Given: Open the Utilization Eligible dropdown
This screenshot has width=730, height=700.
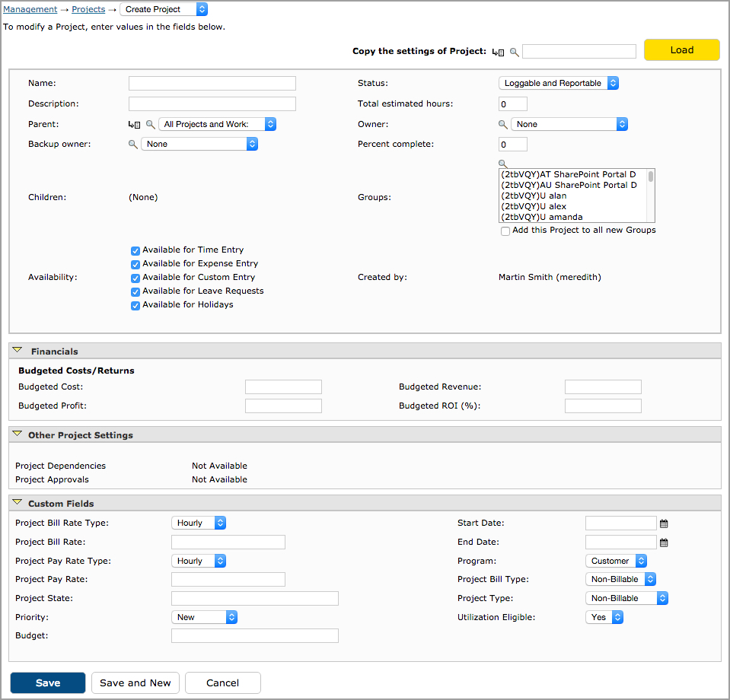Looking at the screenshot, I should 604,617.
